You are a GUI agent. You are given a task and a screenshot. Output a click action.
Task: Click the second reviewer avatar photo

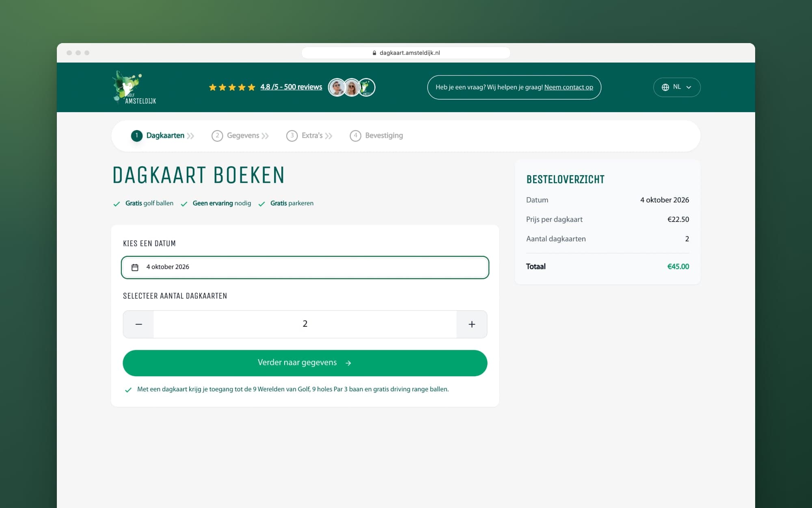tap(352, 87)
